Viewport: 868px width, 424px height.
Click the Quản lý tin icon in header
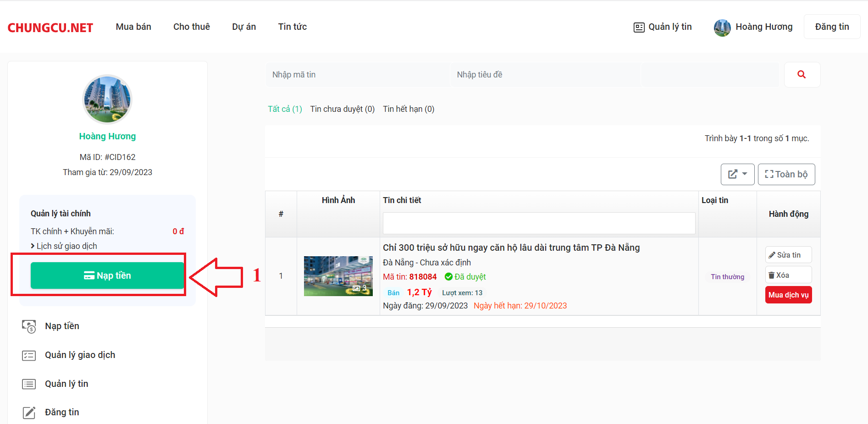pos(639,28)
